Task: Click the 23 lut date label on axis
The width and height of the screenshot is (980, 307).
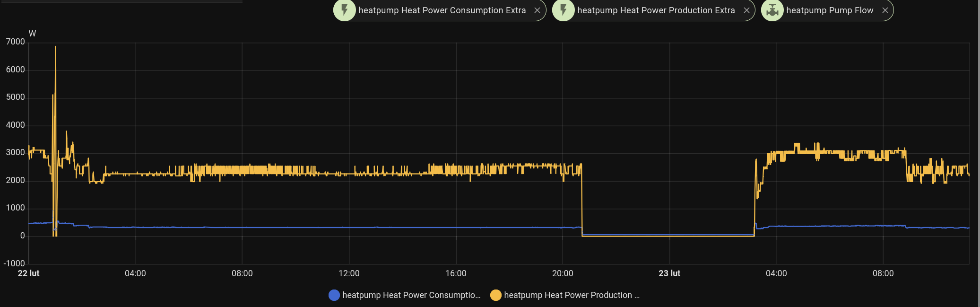Action: pos(669,273)
